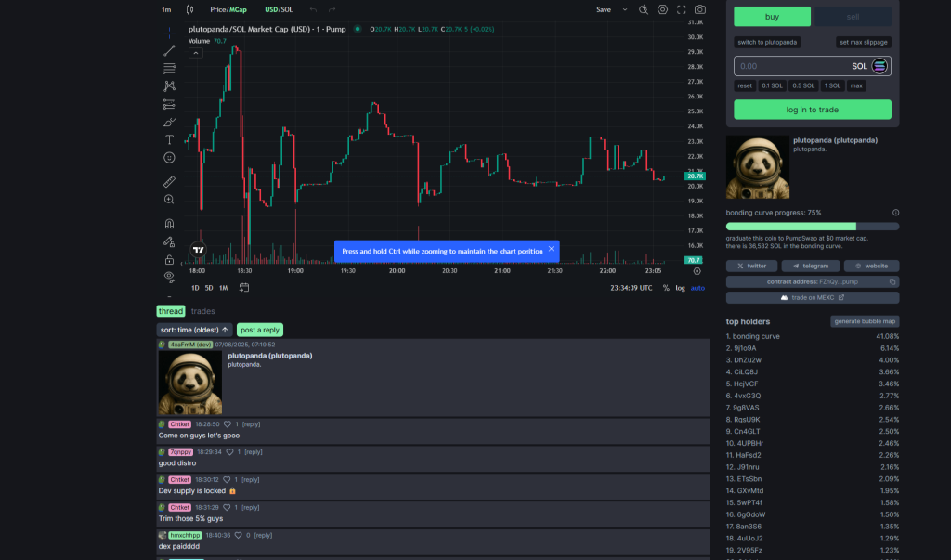
Task: Select the ruler measure tool
Action: coord(169,181)
